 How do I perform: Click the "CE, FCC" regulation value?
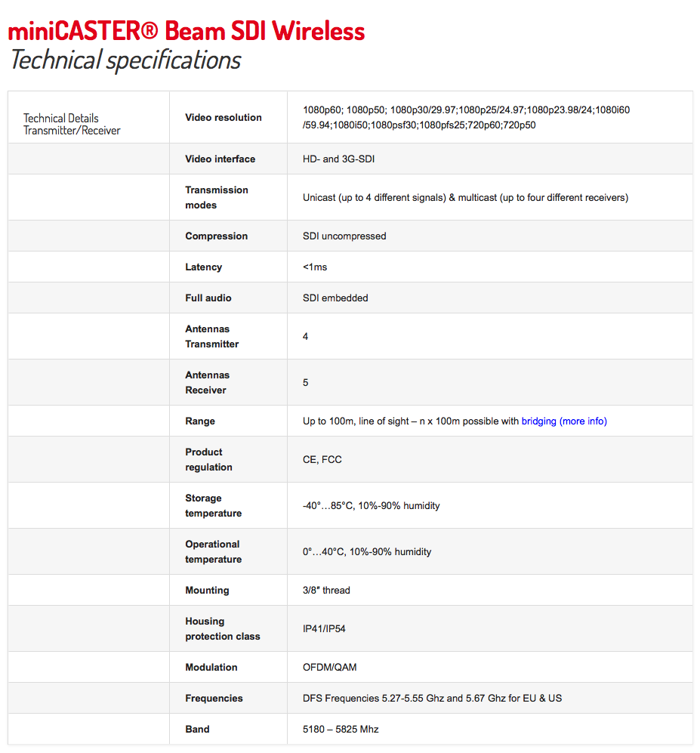tap(322, 460)
